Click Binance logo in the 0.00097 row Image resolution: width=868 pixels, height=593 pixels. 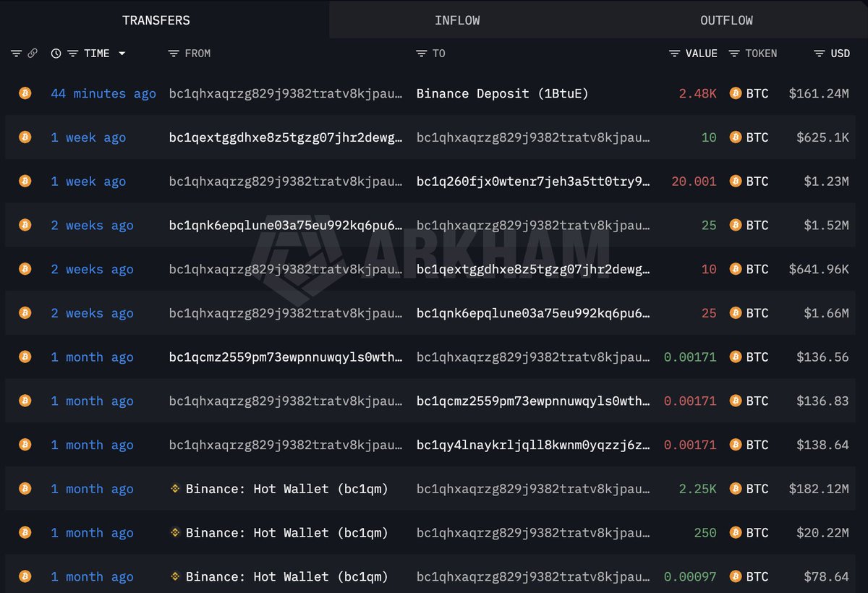[174, 576]
